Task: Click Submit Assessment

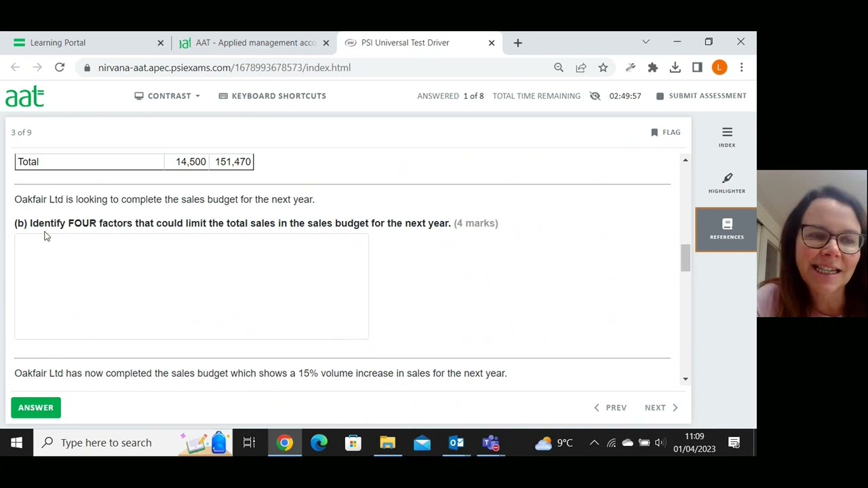Action: [x=701, y=96]
